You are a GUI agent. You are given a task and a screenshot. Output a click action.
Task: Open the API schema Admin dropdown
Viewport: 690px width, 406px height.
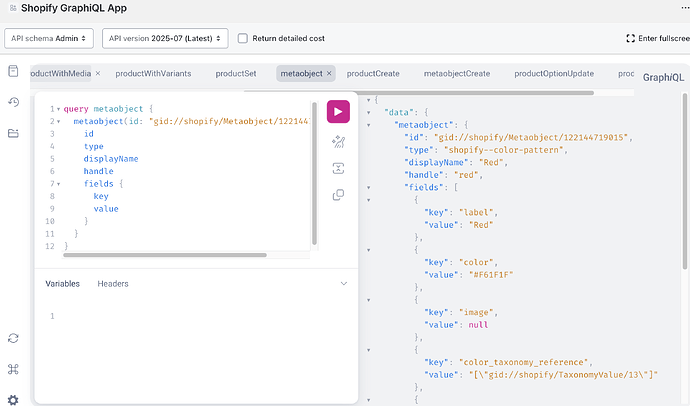tap(49, 38)
